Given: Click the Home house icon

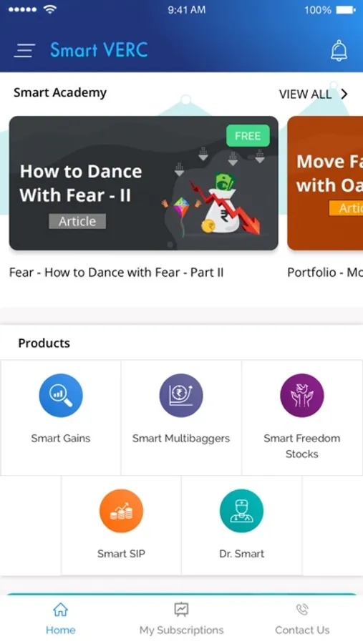Looking at the screenshot, I should coord(60,610).
